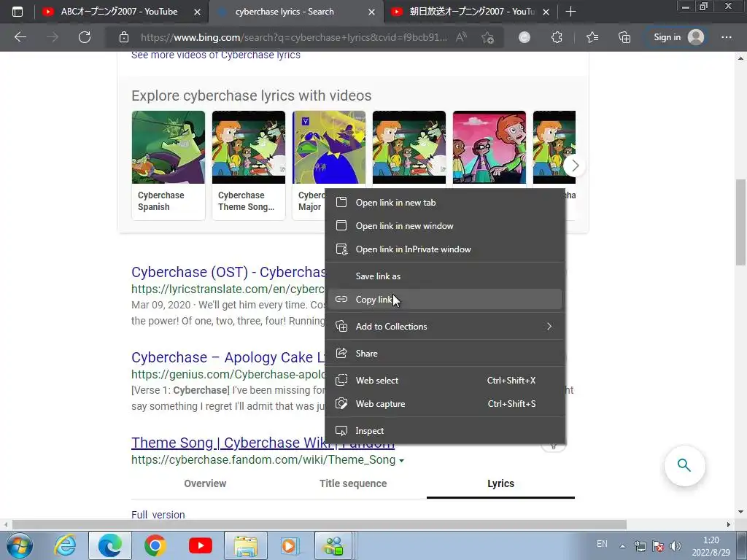Viewport: 747px width, 560px height.
Task: Open the last taskbar people app icon
Action: (333, 545)
